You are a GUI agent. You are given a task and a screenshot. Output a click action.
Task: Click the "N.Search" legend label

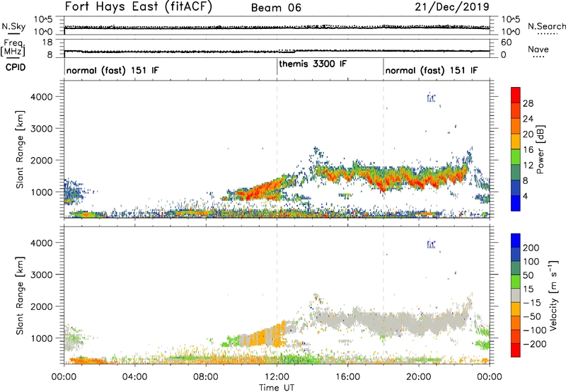546,26
